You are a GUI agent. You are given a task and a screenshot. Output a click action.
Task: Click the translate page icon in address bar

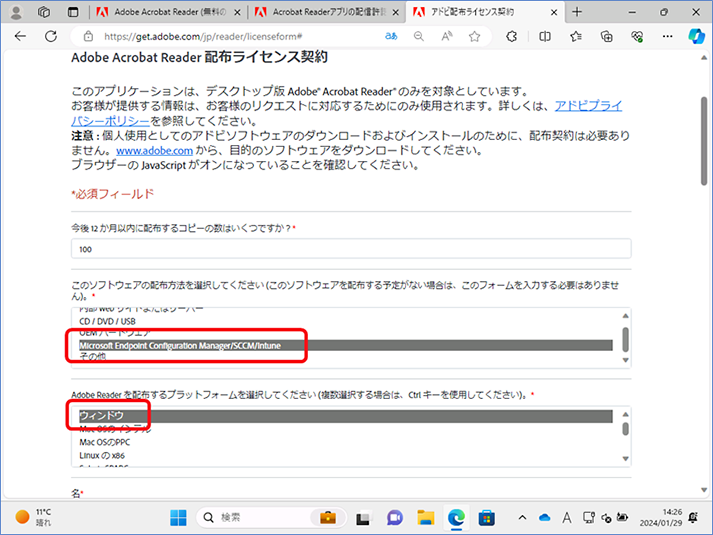(391, 36)
